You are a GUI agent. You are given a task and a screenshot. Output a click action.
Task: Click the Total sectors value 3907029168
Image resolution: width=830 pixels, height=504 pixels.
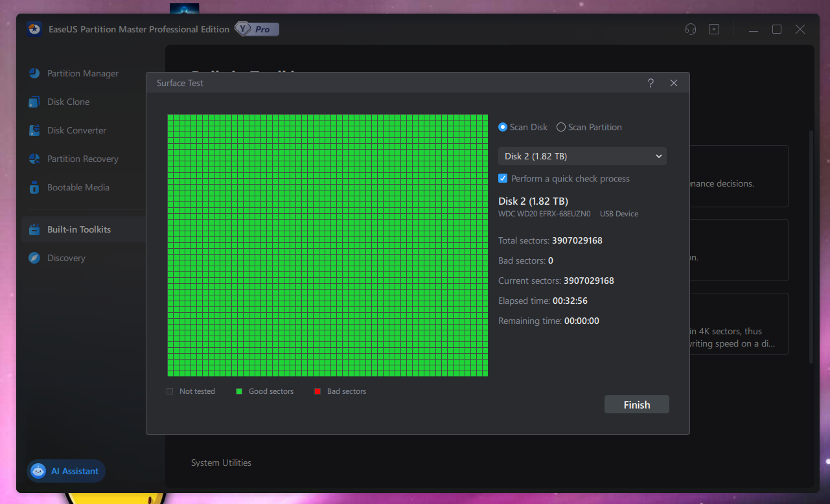pos(577,240)
